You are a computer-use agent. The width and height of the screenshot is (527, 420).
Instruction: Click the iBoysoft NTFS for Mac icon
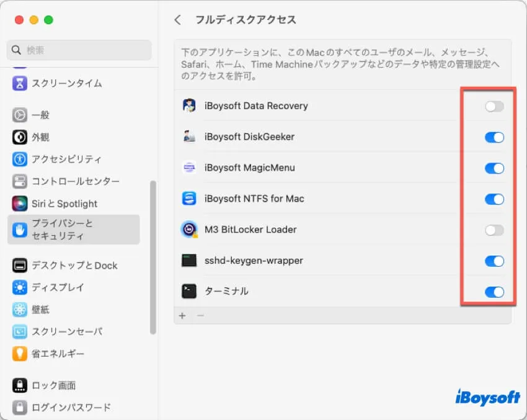tap(189, 199)
